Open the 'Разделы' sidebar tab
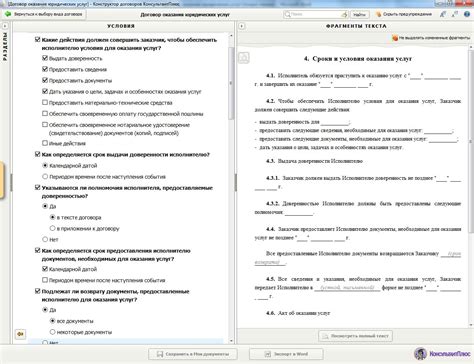This screenshot has height=364, width=474. click(5, 46)
